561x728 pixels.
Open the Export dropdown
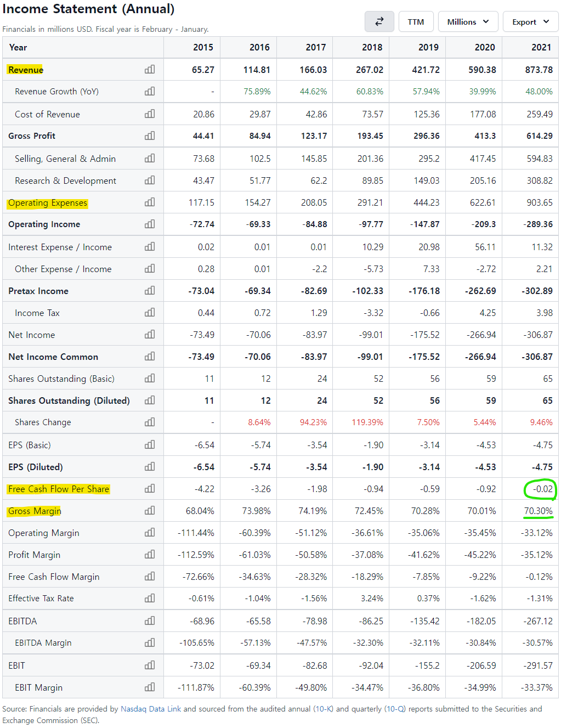tap(530, 21)
